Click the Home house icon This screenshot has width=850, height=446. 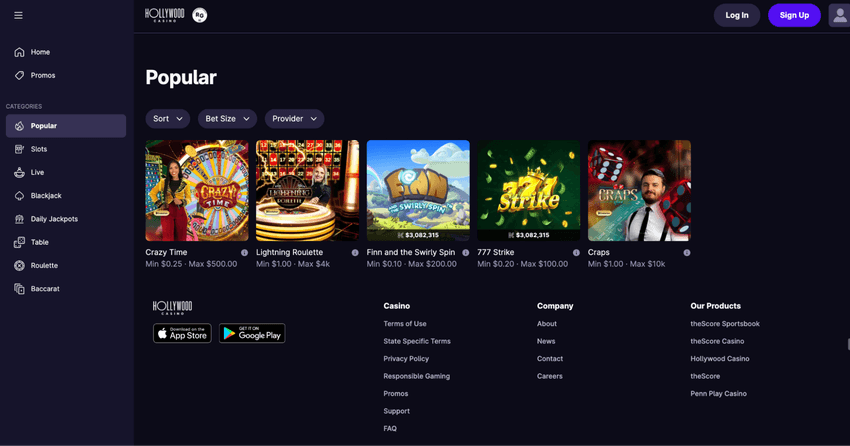tap(20, 52)
